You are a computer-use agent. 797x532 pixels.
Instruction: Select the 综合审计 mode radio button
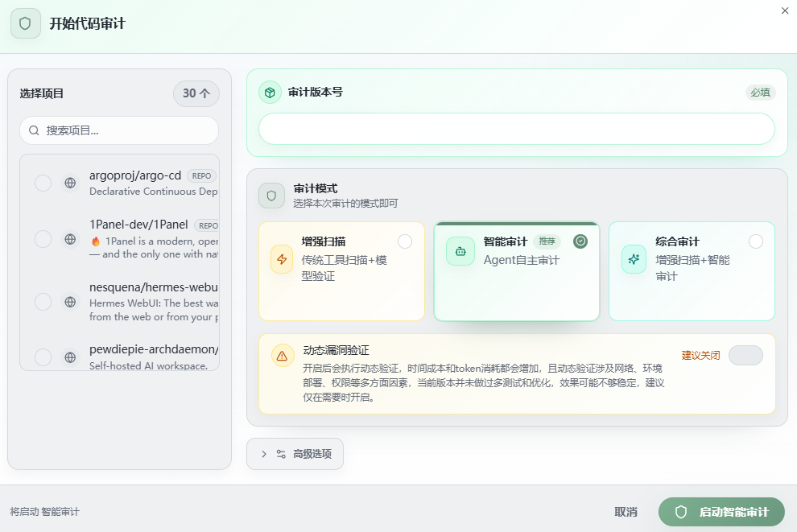pos(756,241)
